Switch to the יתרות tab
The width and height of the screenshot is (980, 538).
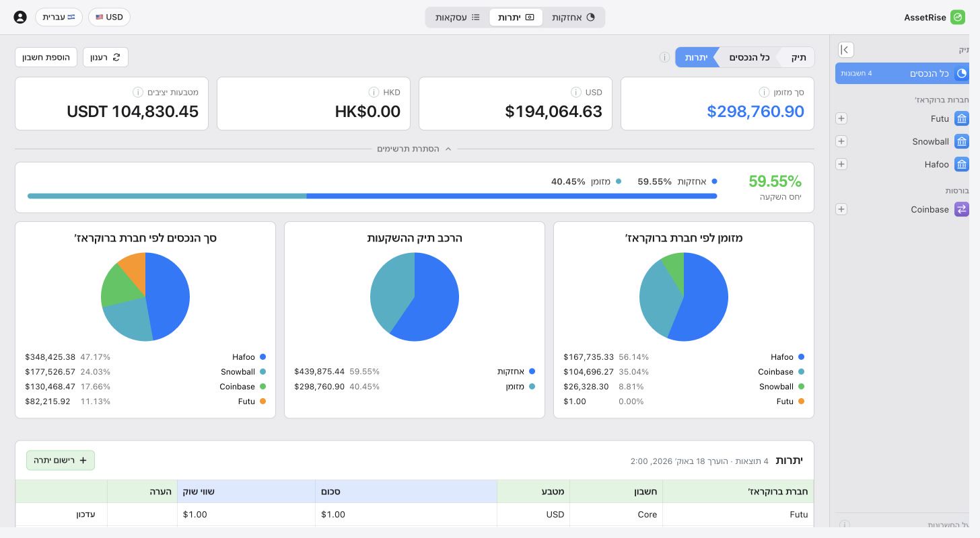(516, 17)
